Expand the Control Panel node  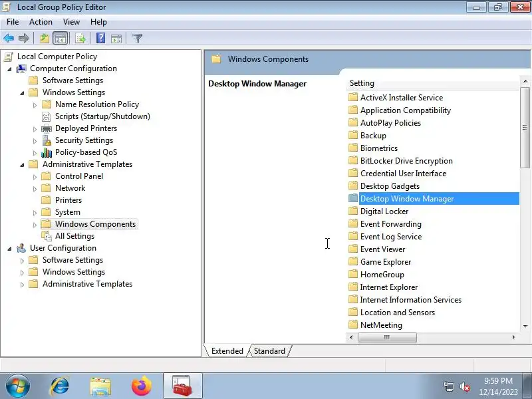coord(35,177)
